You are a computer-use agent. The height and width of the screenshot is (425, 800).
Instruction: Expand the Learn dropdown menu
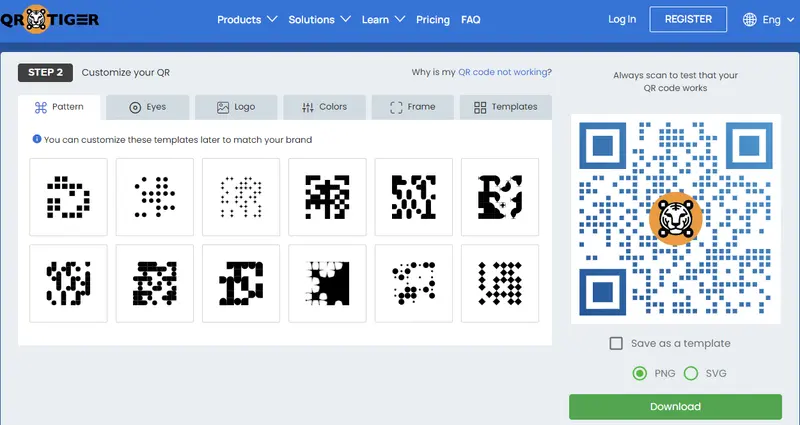click(383, 19)
